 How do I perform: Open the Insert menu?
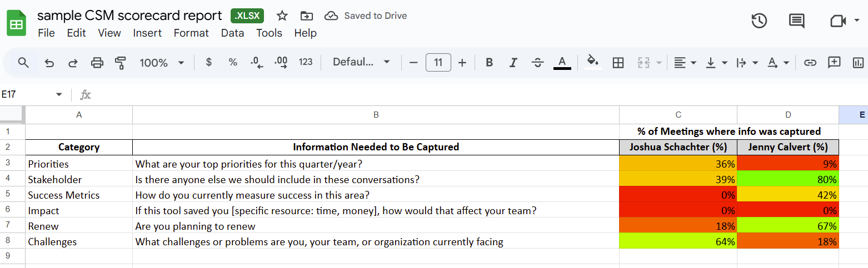click(147, 33)
